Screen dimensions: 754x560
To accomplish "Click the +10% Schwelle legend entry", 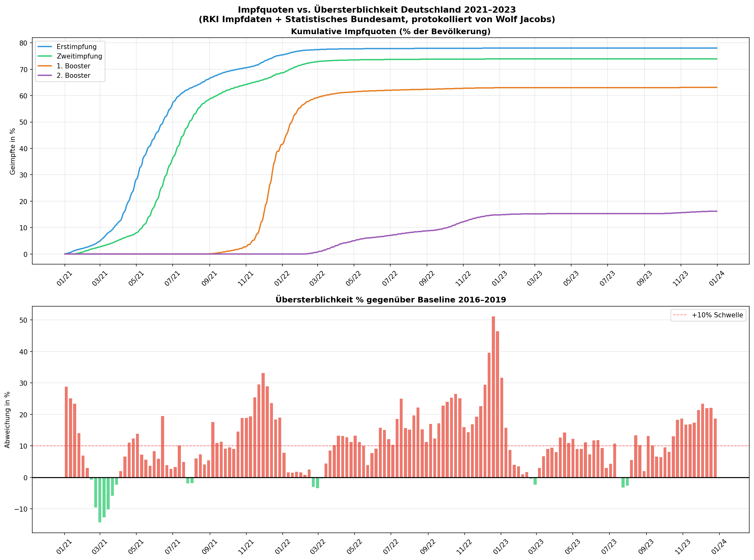I will 717,315.
